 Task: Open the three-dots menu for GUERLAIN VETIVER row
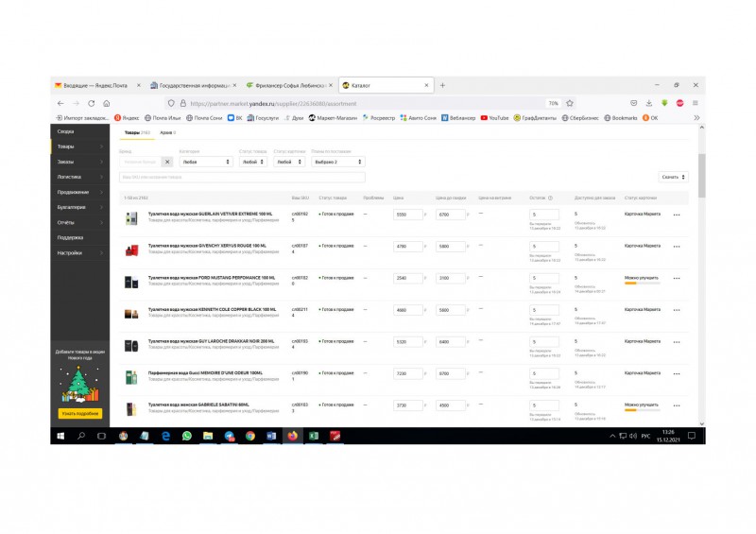677,215
